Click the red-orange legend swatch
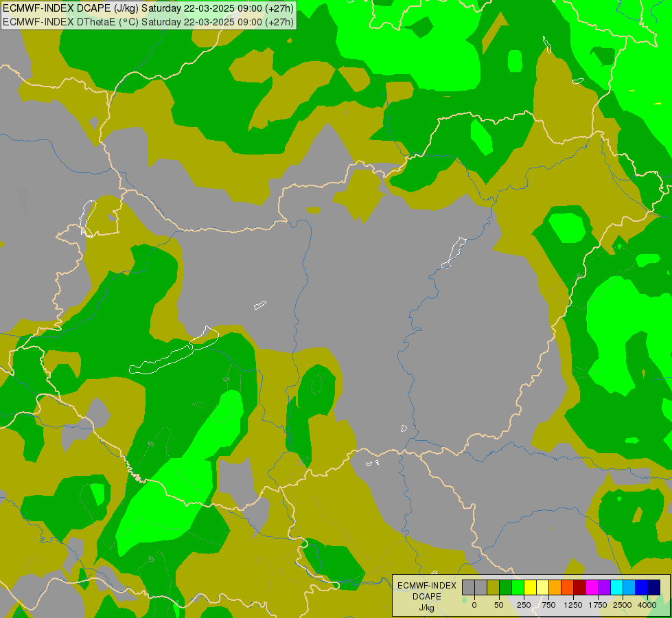This screenshot has height=618, width=672. [x=568, y=587]
